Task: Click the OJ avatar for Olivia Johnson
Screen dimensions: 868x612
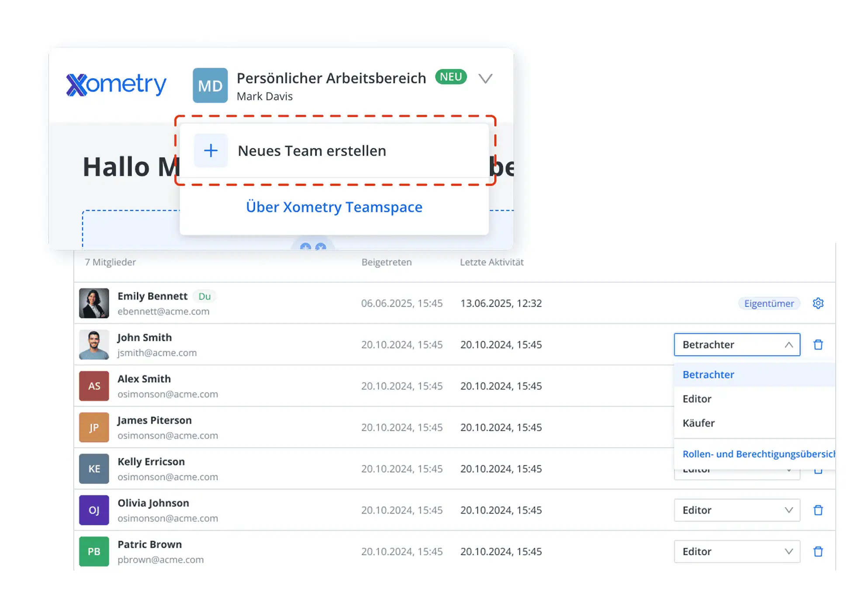Action: pyautogui.click(x=94, y=510)
